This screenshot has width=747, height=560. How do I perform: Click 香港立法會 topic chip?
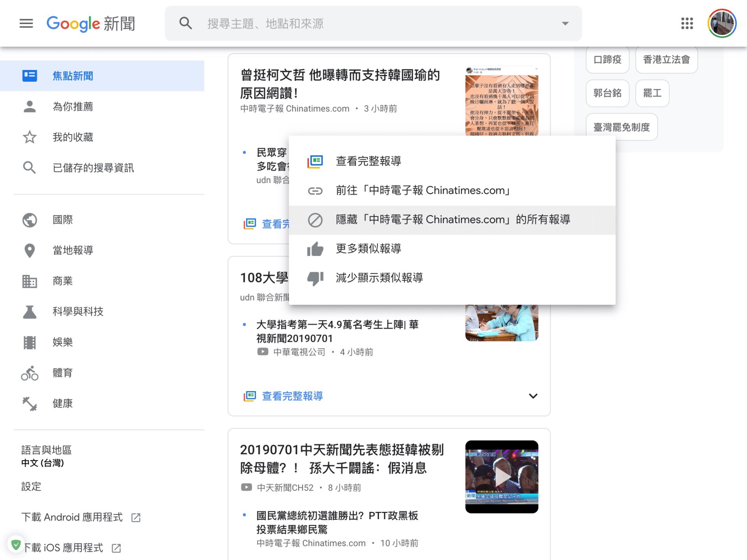click(666, 59)
